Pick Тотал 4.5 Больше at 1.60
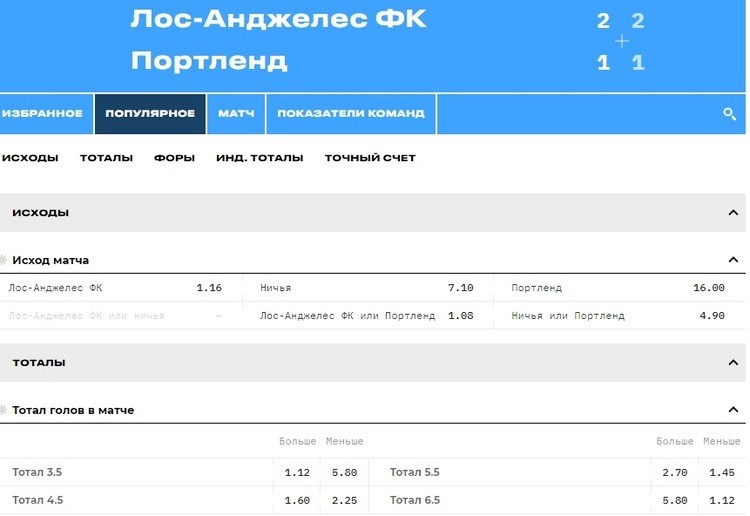 pos(297,500)
